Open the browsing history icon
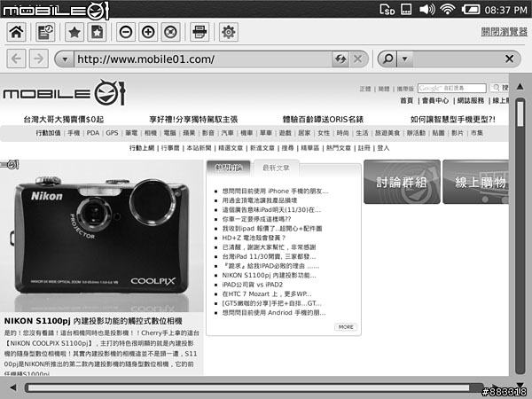 45,32
